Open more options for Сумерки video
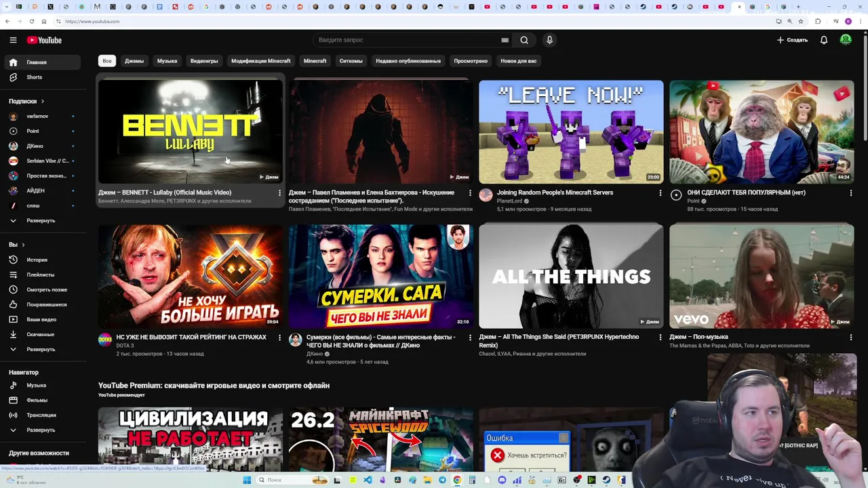 pyautogui.click(x=470, y=338)
